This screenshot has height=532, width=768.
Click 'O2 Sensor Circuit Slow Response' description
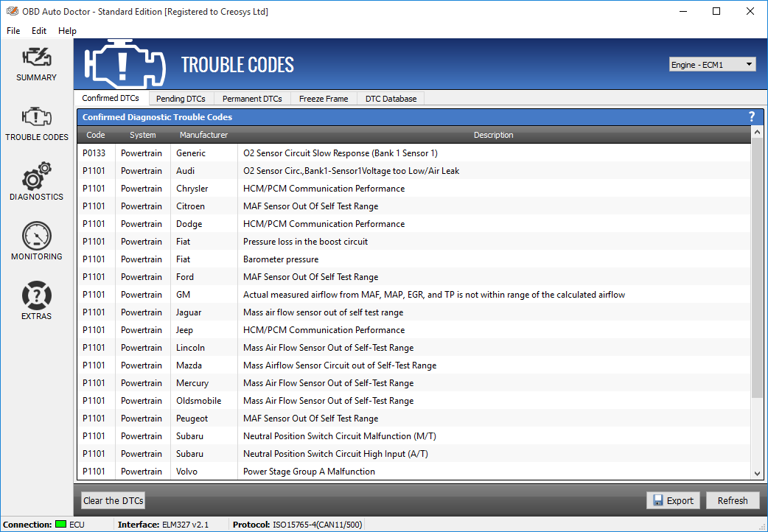341,153
